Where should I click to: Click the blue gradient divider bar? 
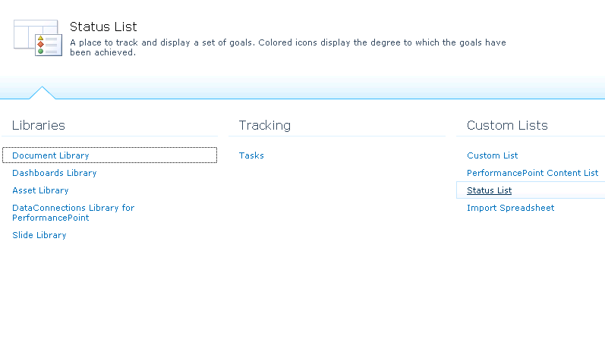(302, 88)
